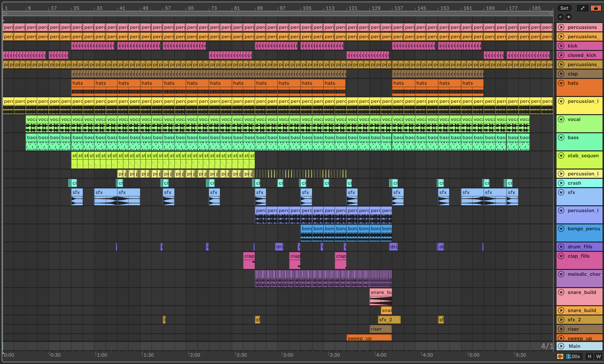This screenshot has height=364, width=604.
Task: Select the melodic_chor track header
Action: pos(584,274)
